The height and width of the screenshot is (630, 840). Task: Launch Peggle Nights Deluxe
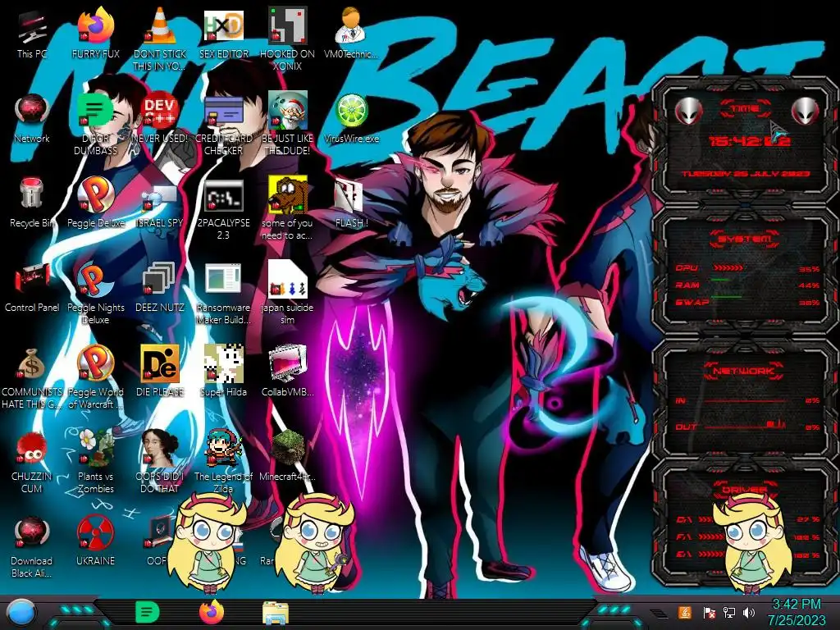(x=95, y=293)
